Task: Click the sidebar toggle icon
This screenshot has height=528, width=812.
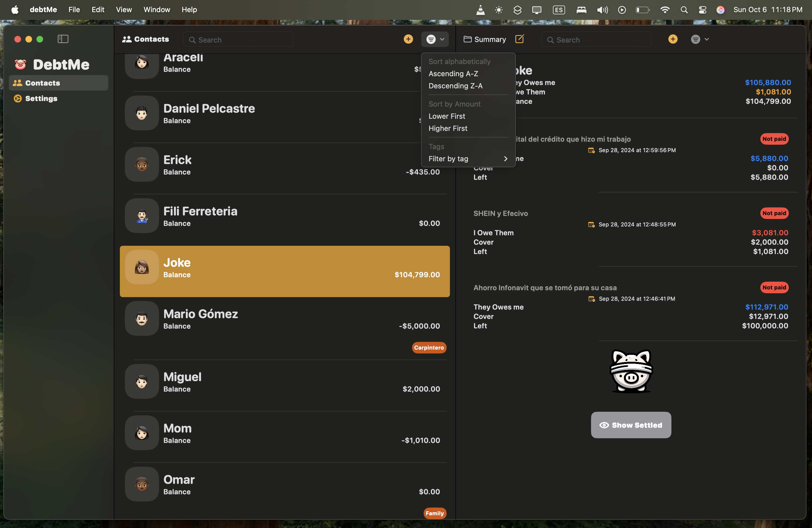Action: click(63, 39)
